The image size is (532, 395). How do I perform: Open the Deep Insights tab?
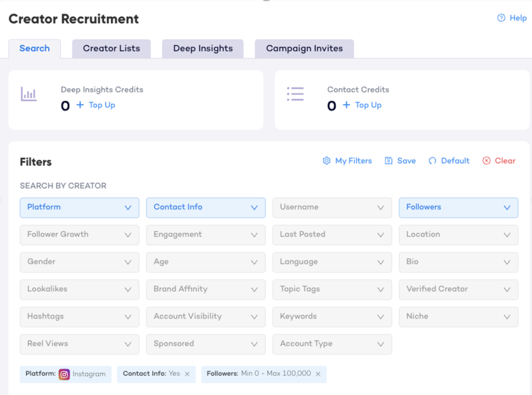[x=203, y=49]
